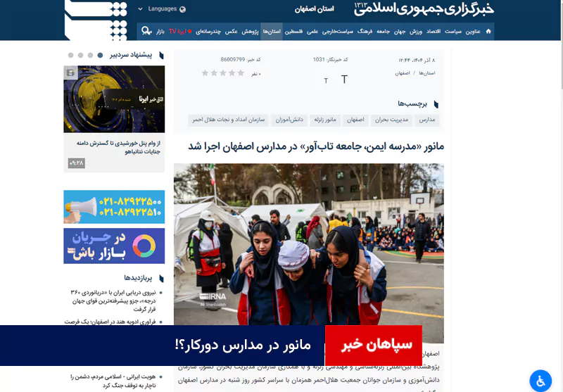
Task: Open the استان‌ها menu item
Action: [272, 32]
